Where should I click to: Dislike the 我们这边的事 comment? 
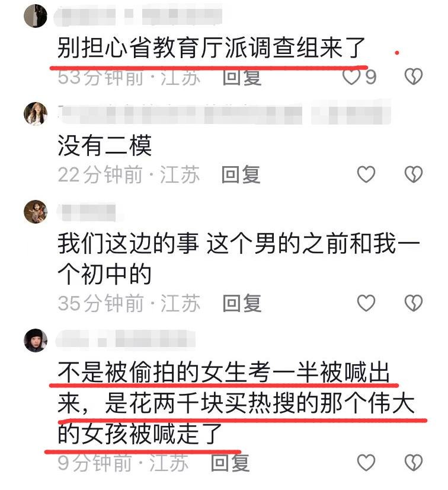[x=414, y=303]
